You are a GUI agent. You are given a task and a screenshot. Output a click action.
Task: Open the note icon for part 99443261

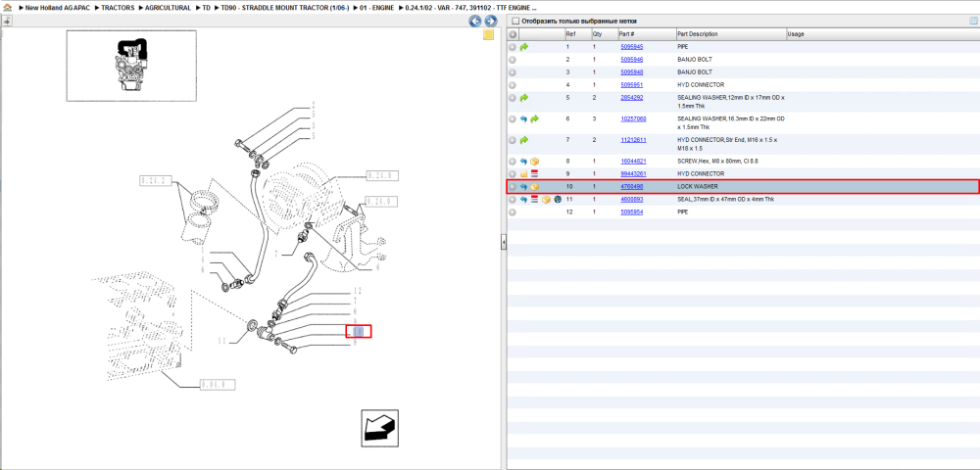pos(523,173)
